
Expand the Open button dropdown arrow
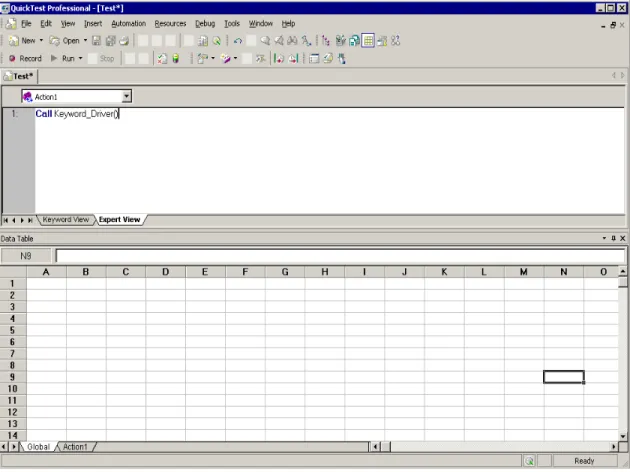point(85,41)
